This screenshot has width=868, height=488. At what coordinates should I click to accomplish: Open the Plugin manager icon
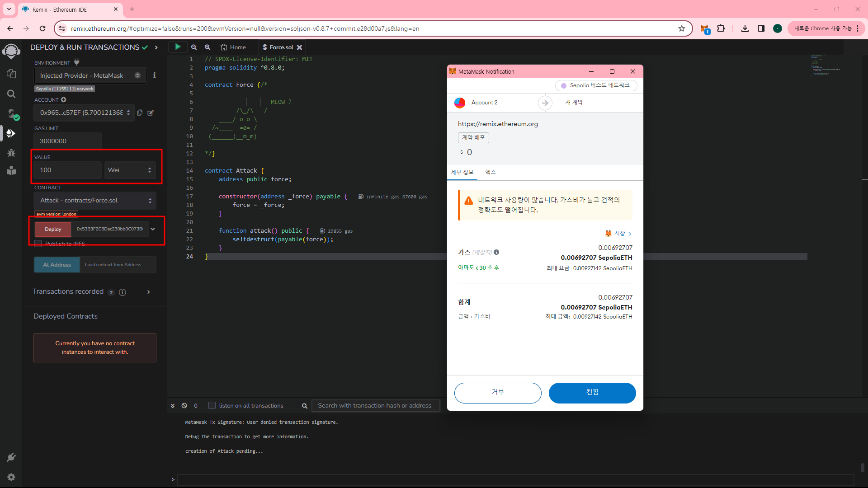point(11,458)
